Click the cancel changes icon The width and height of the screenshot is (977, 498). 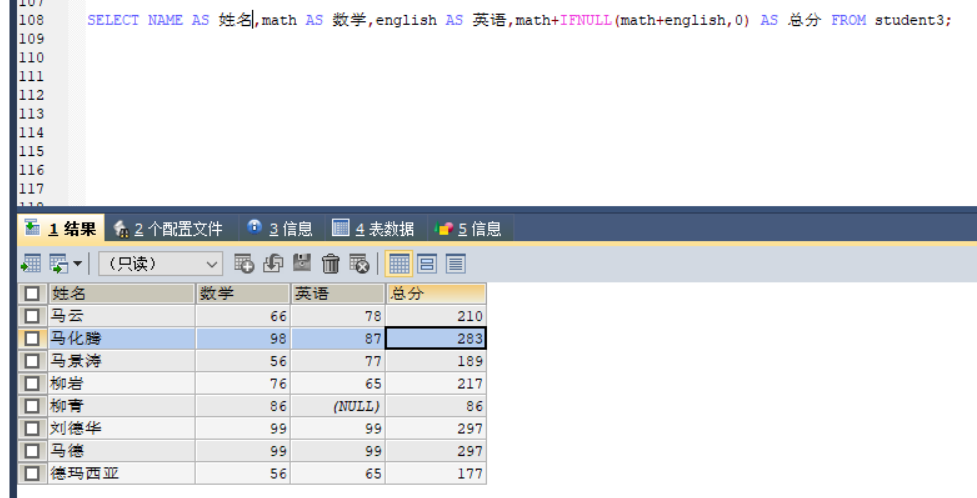[x=360, y=264]
